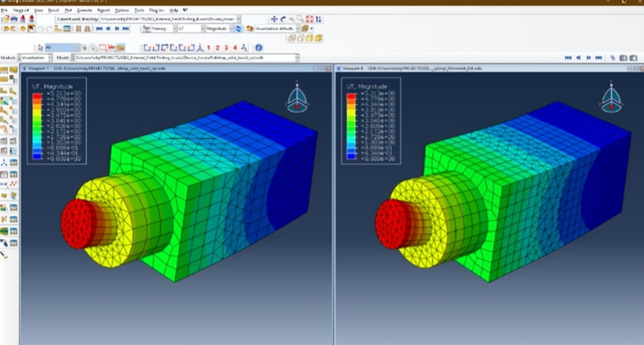Click the Pan View tool icon
Screen dimensions: 644x345
point(274,18)
